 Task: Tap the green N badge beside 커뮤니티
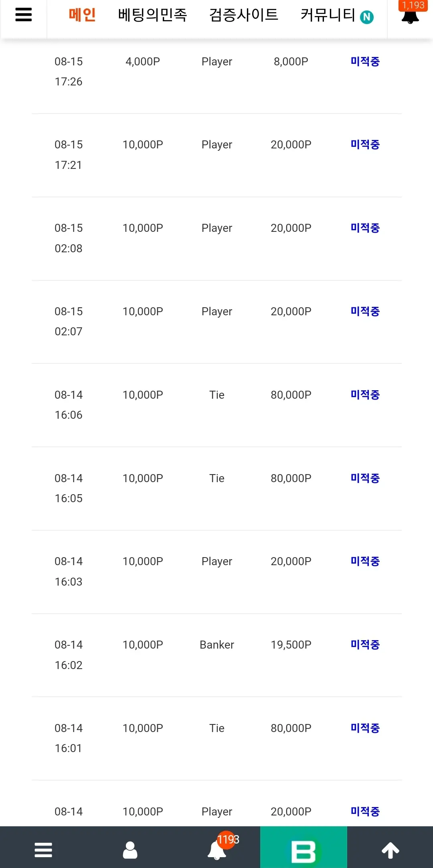point(367,17)
